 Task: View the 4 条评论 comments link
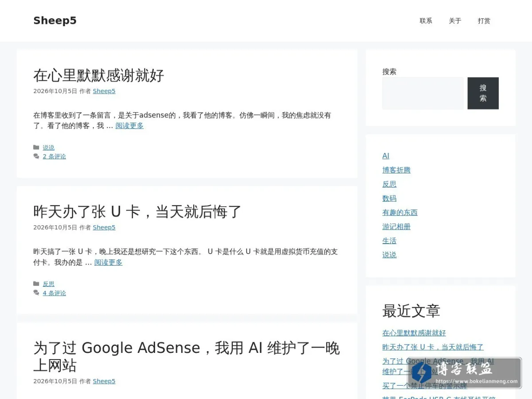pyautogui.click(x=55, y=293)
